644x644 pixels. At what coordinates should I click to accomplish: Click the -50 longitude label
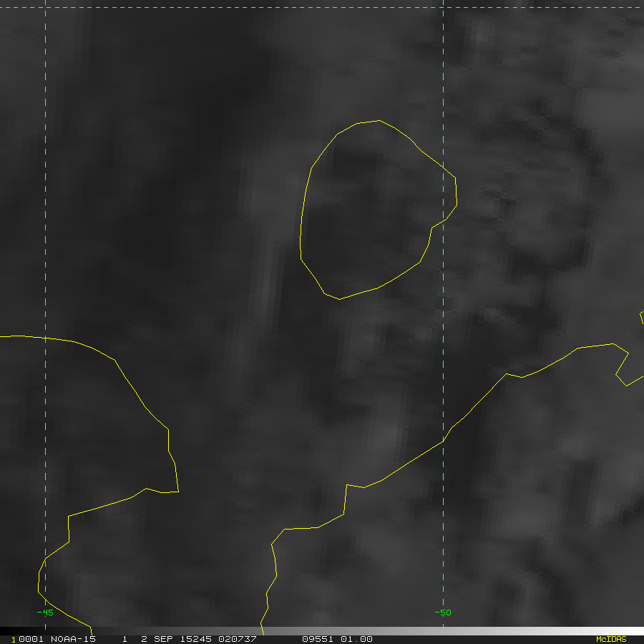tap(443, 613)
